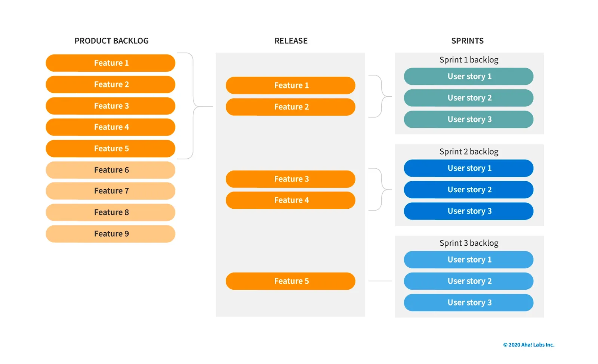
Task: Open User story 3 in Sprint 3 backlog
Action: (x=469, y=303)
